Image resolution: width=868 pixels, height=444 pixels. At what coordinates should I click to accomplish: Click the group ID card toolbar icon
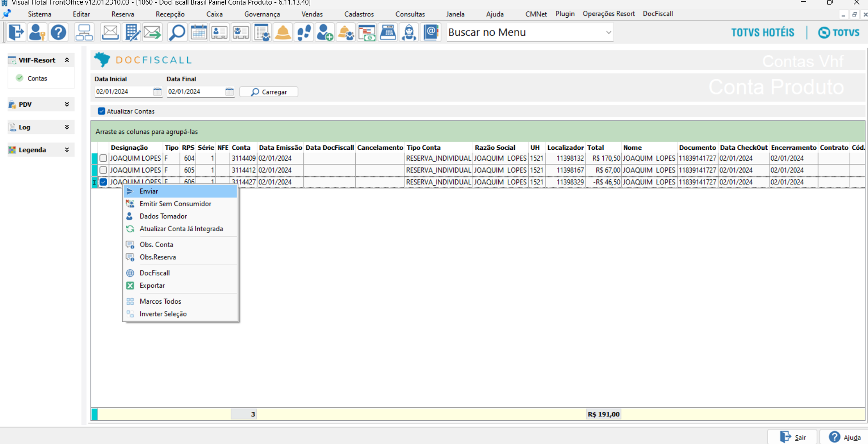coord(241,33)
